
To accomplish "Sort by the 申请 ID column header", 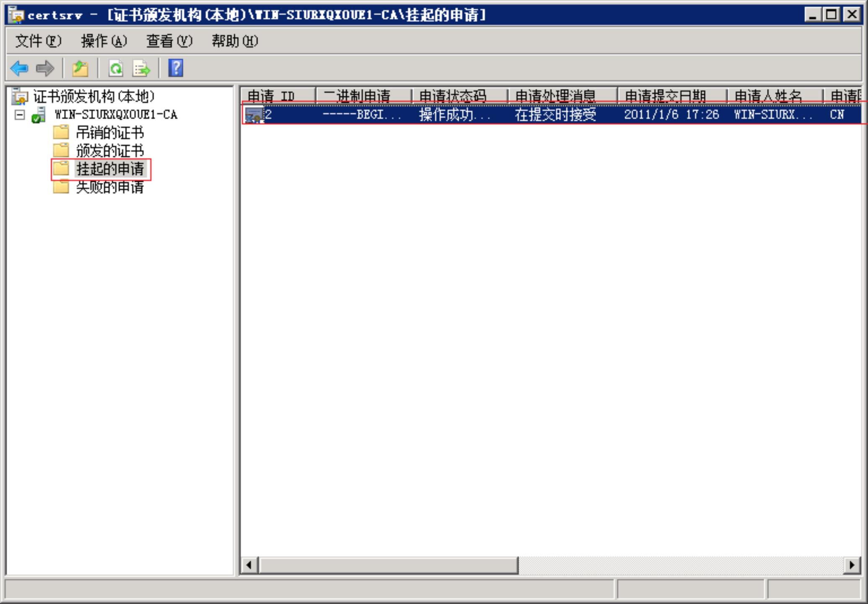I will click(278, 96).
